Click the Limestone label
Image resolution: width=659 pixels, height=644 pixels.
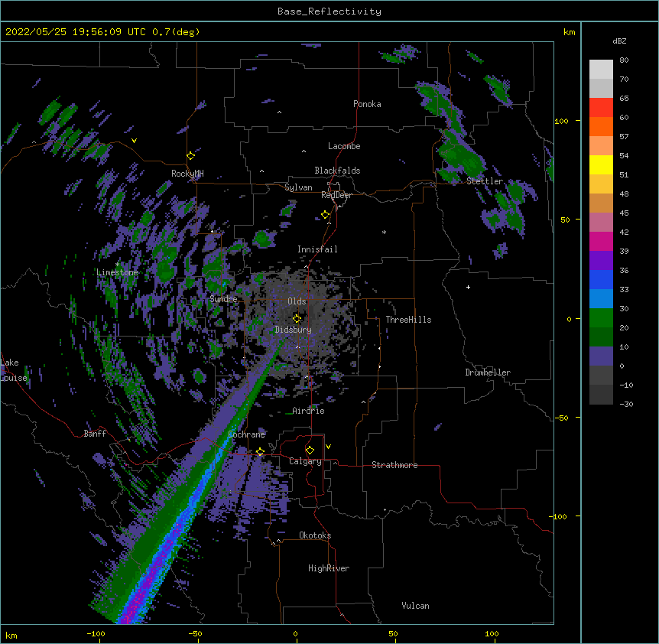117,272
